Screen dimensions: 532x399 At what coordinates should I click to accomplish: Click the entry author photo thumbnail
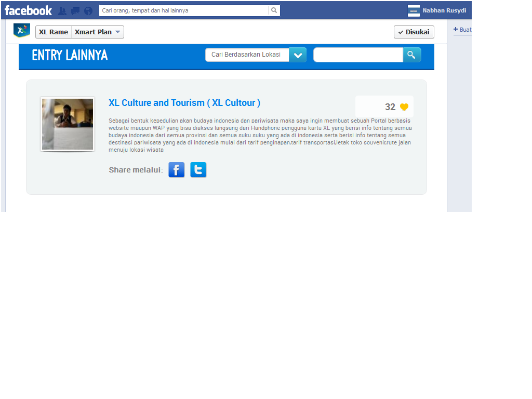[68, 124]
